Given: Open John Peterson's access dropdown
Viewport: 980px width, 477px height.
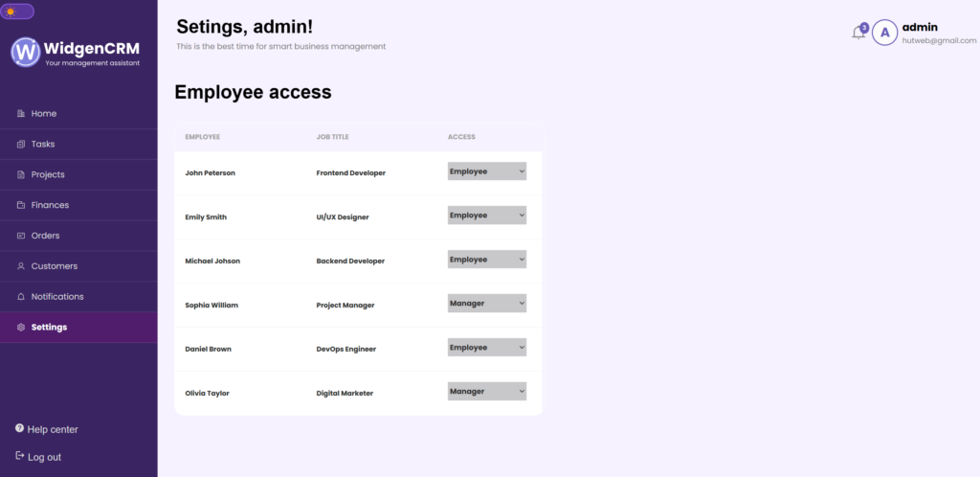Looking at the screenshot, I should pos(487,171).
